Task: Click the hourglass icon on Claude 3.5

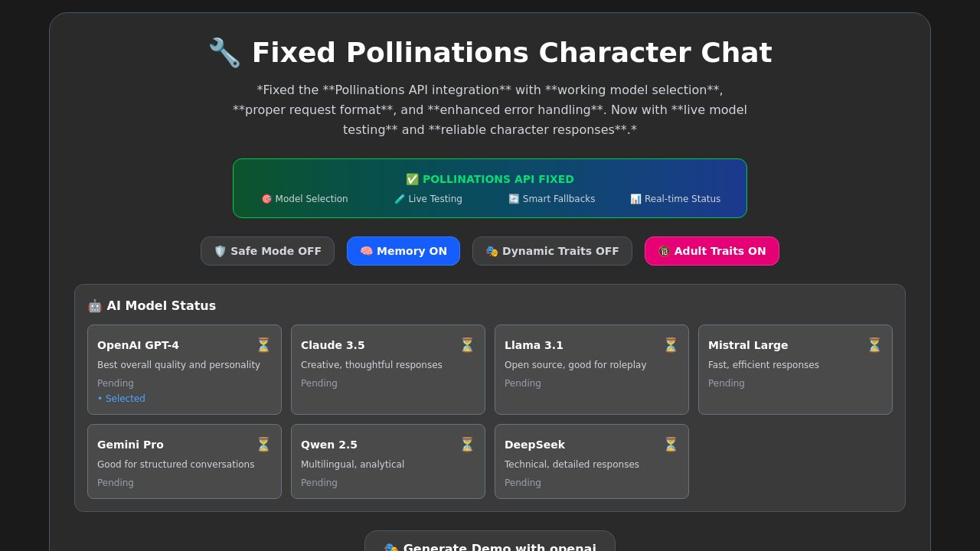Action: [467, 345]
